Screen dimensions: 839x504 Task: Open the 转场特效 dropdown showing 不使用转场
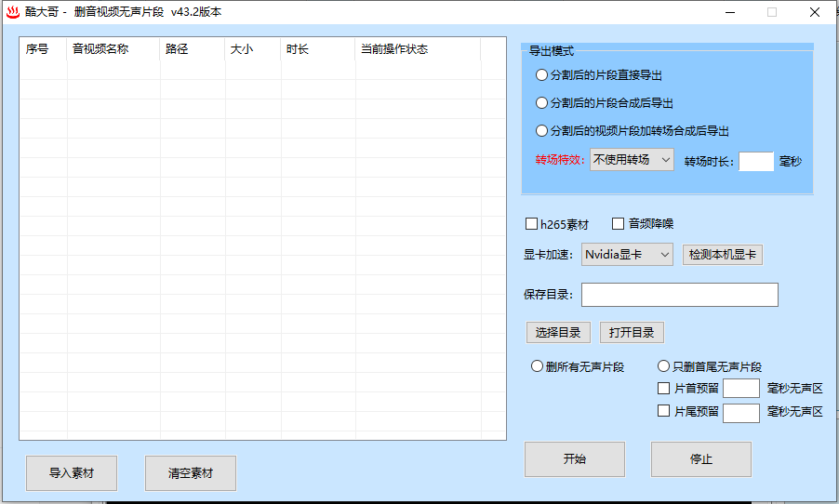632,159
